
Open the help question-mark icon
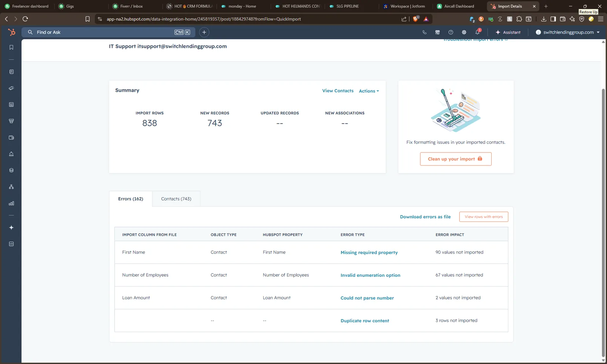tap(451, 32)
